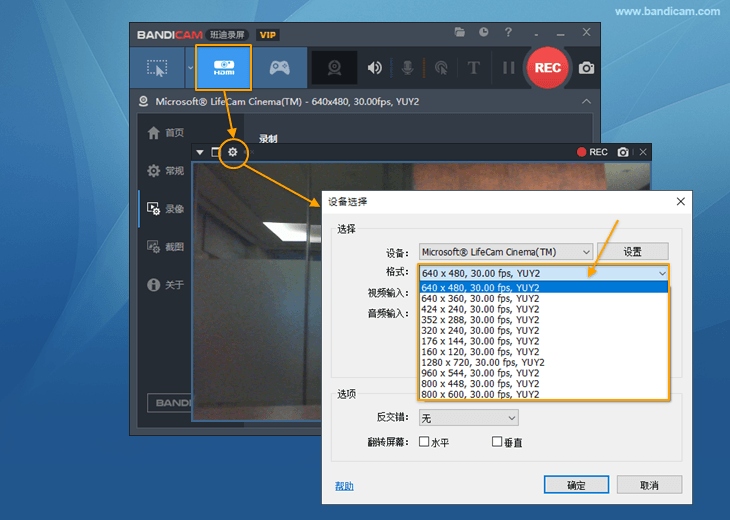The height and width of the screenshot is (520, 730).
Task: Open the 关于 about tab
Action: coord(166,284)
